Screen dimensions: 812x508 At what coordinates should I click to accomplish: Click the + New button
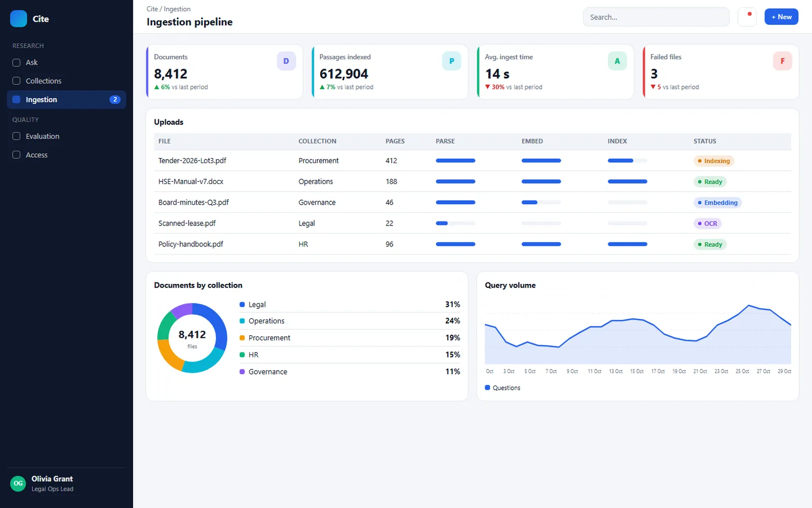click(x=782, y=17)
